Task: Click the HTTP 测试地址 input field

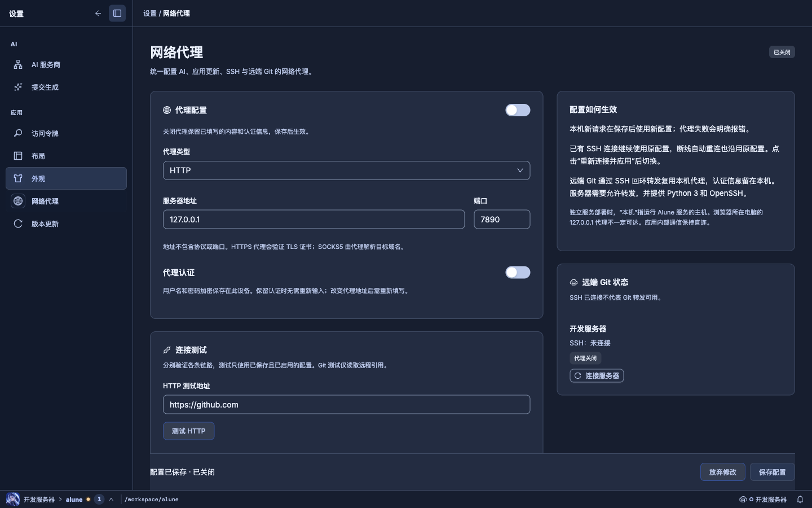Action: click(x=346, y=405)
